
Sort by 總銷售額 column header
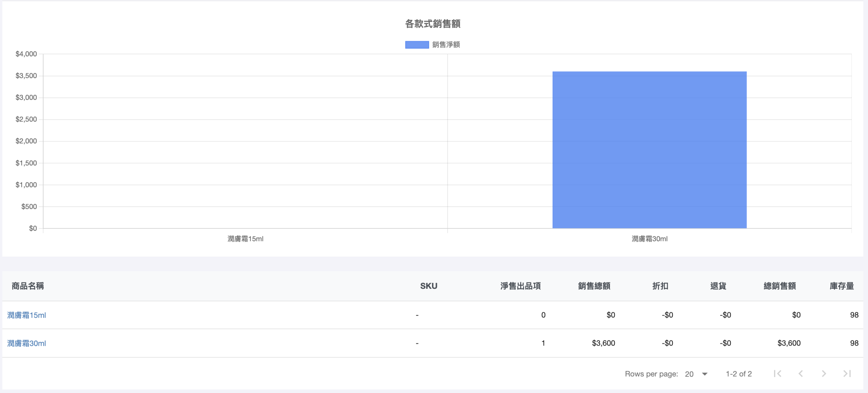pyautogui.click(x=780, y=286)
